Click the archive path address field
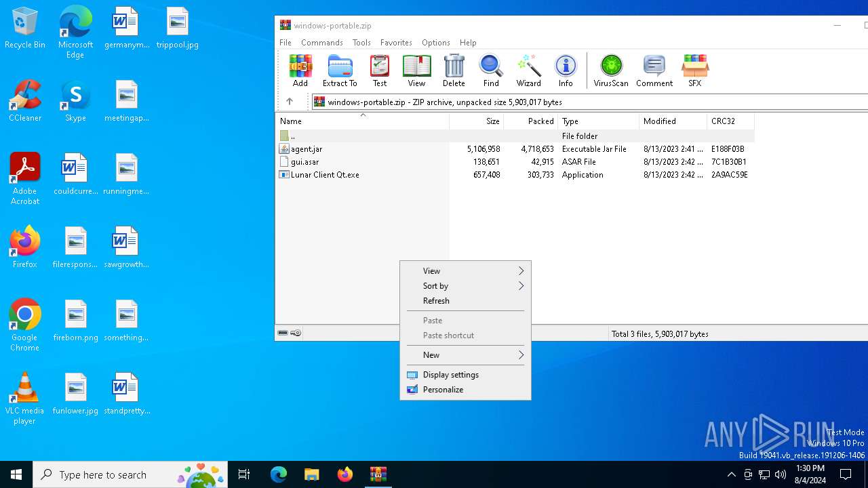 [590, 102]
